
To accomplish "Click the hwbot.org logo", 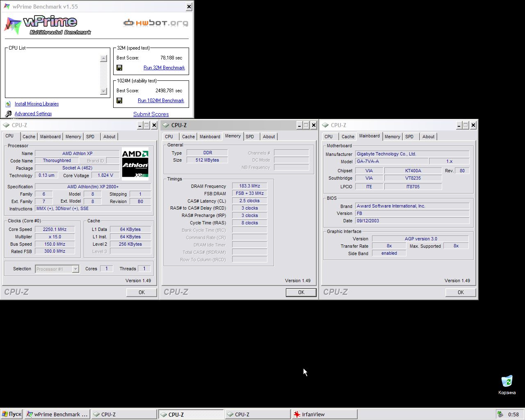I will click(156, 23).
